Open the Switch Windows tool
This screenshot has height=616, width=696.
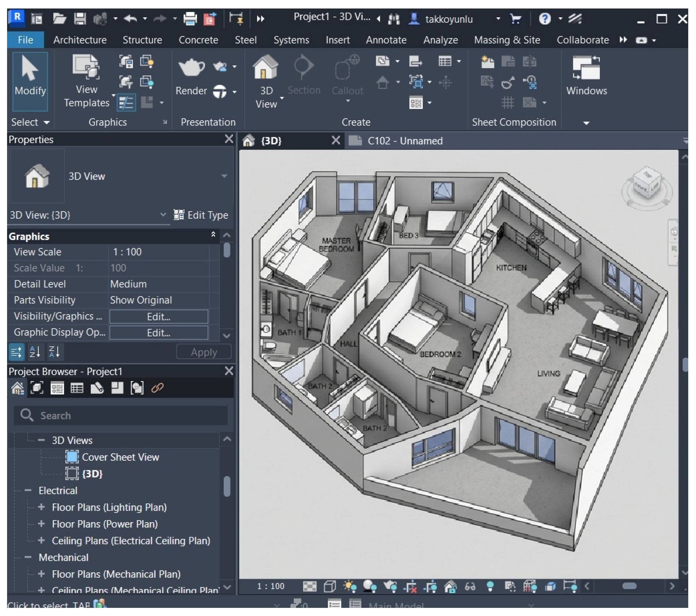tap(586, 76)
